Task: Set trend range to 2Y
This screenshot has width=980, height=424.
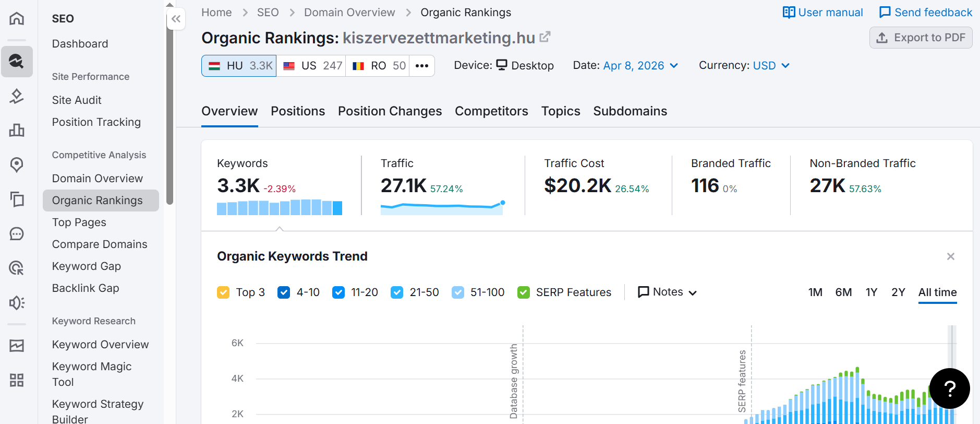Action: point(898,292)
